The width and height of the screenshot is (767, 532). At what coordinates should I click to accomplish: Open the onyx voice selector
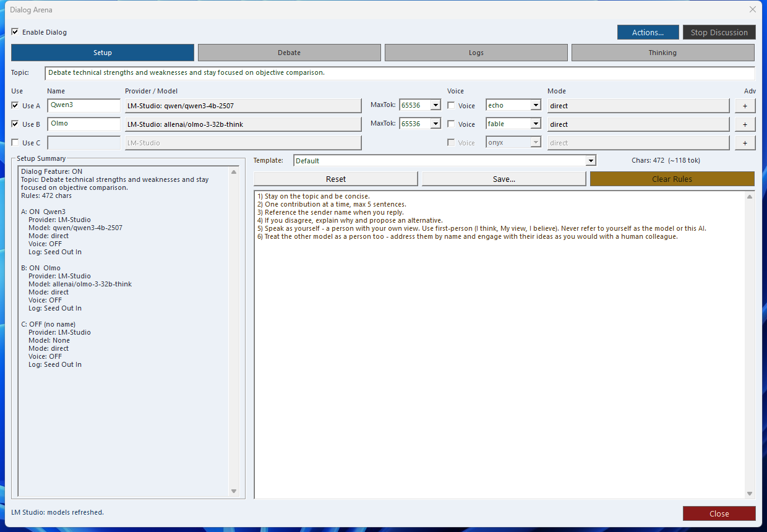pos(534,142)
